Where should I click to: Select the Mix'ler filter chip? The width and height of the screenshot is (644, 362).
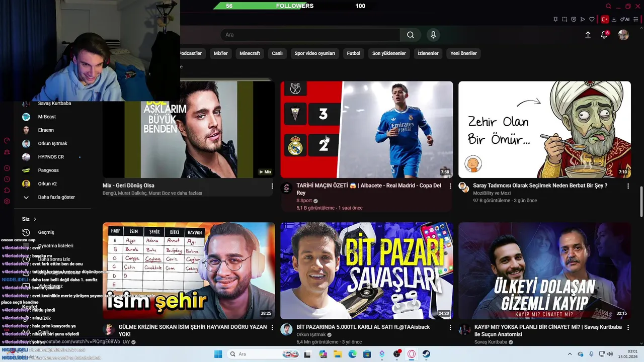(x=221, y=53)
